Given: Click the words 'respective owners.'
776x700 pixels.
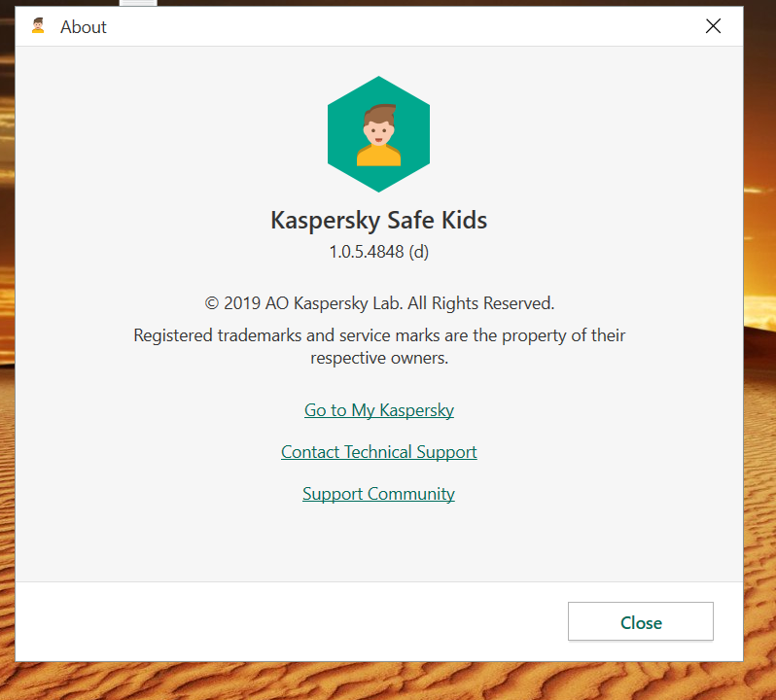Looking at the screenshot, I should [379, 358].
